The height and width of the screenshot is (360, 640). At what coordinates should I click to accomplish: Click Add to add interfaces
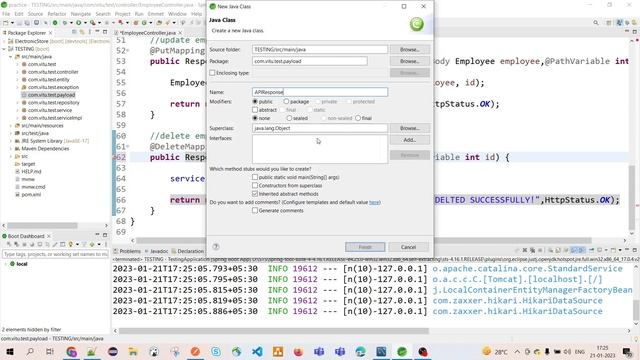tap(409, 140)
